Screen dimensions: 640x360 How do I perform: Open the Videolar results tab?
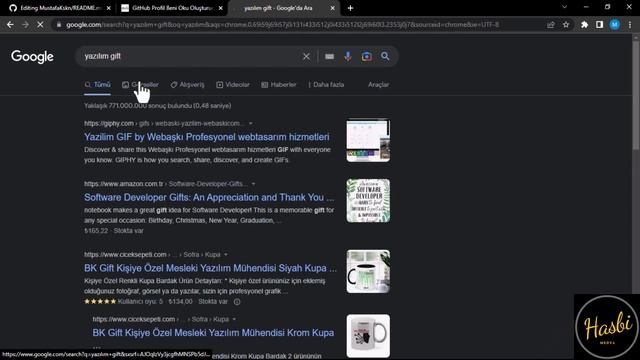coord(233,84)
